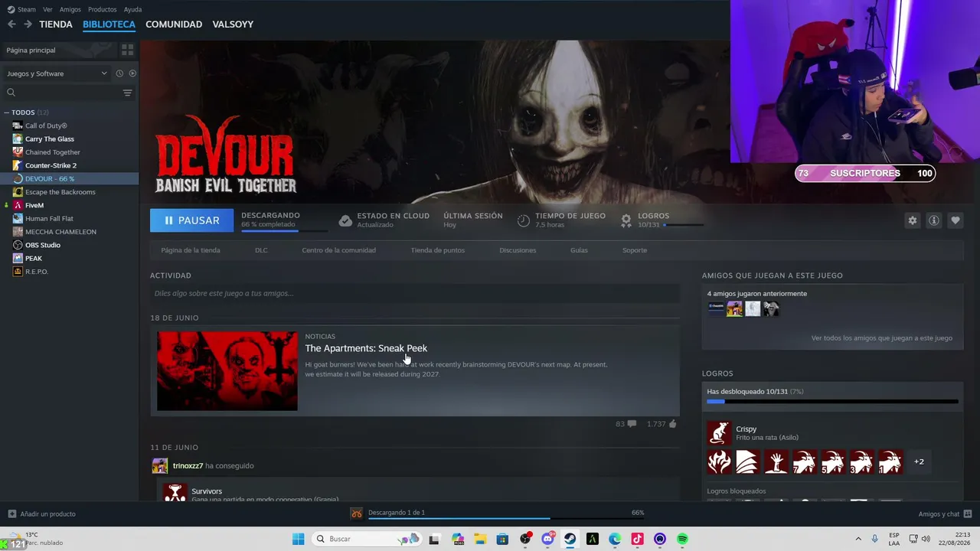Image resolution: width=980 pixels, height=551 pixels.
Task: Switch to the COMUNIDAD tab
Action: (174, 24)
